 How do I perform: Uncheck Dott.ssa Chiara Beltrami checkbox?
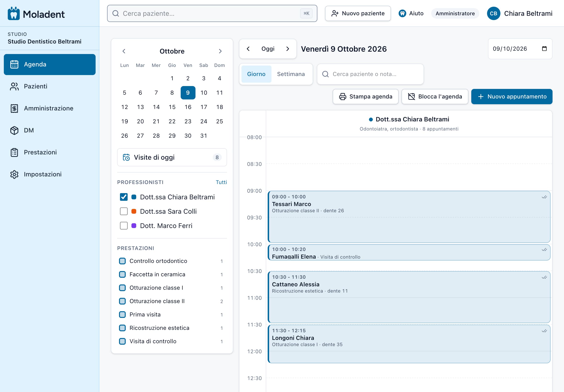pos(124,197)
